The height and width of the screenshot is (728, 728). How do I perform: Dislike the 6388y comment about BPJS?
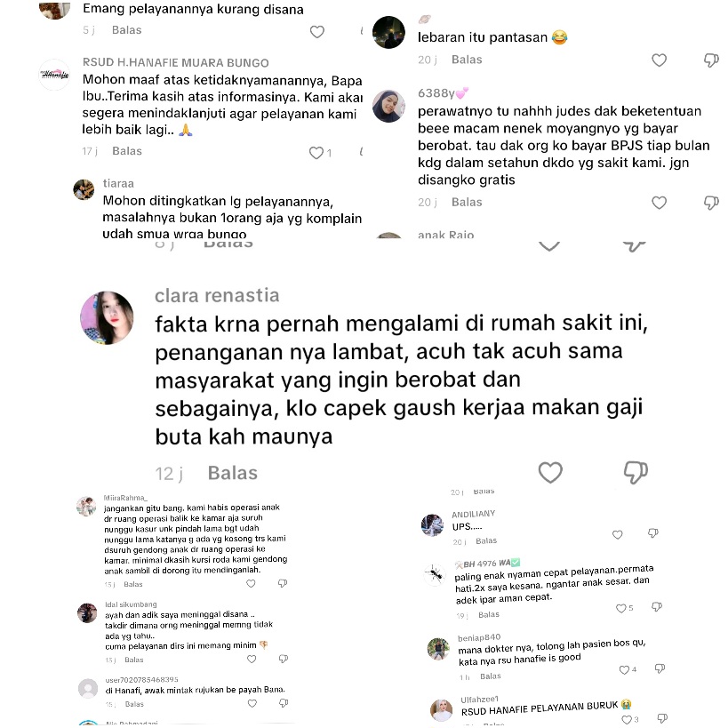click(x=711, y=203)
